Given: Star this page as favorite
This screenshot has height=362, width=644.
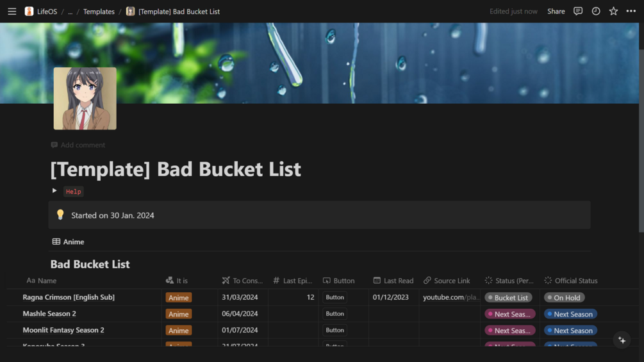Looking at the screenshot, I should (613, 11).
